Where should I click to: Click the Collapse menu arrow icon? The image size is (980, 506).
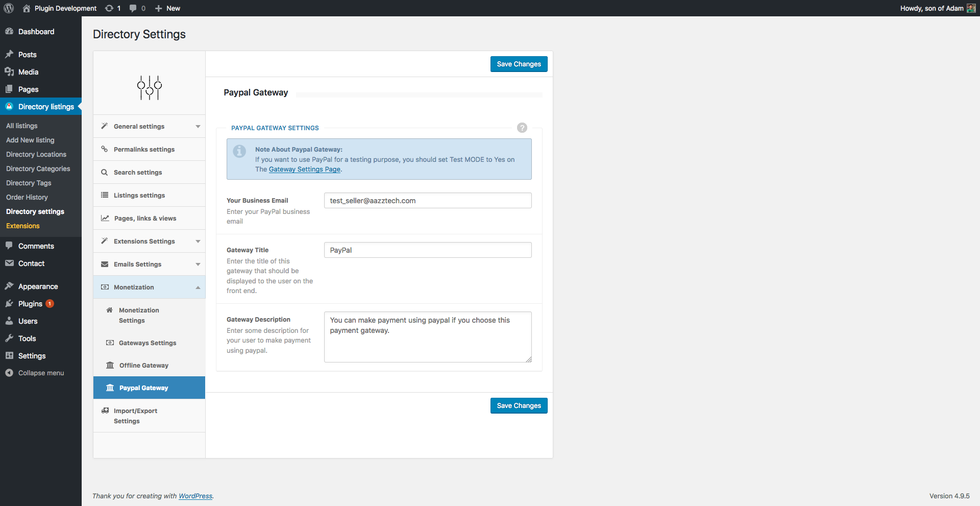pos(9,373)
